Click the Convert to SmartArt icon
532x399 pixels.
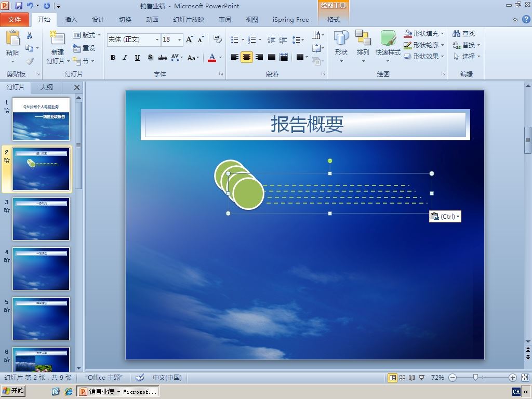point(316,61)
